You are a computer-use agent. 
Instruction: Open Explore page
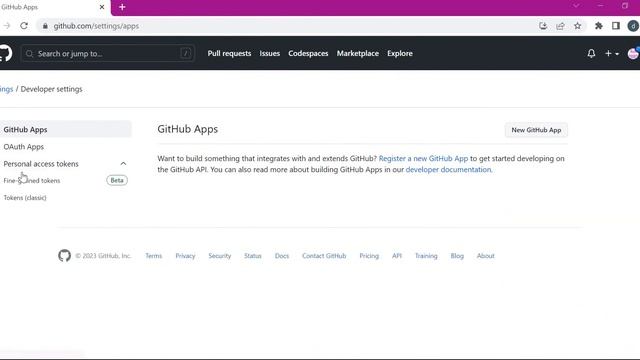[x=400, y=53]
